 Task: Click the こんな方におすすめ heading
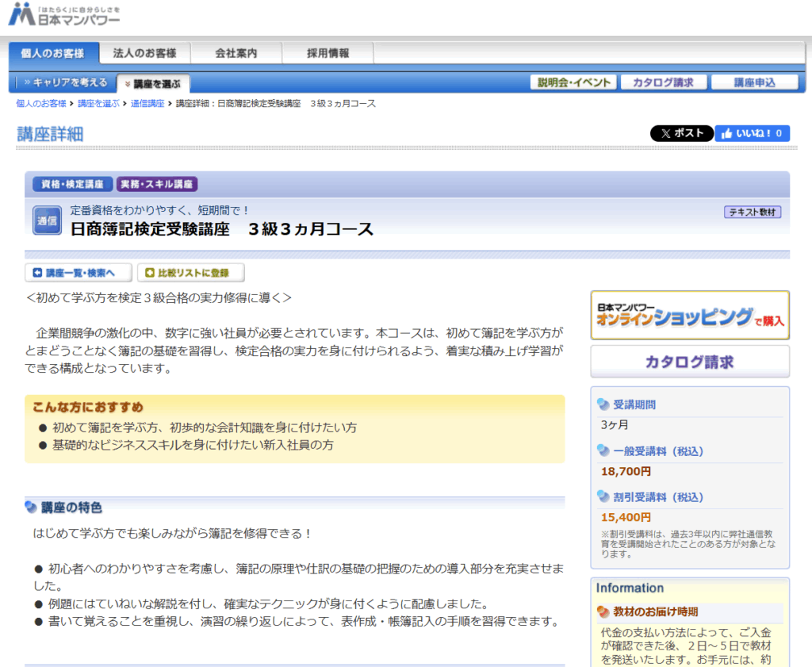click(87, 407)
